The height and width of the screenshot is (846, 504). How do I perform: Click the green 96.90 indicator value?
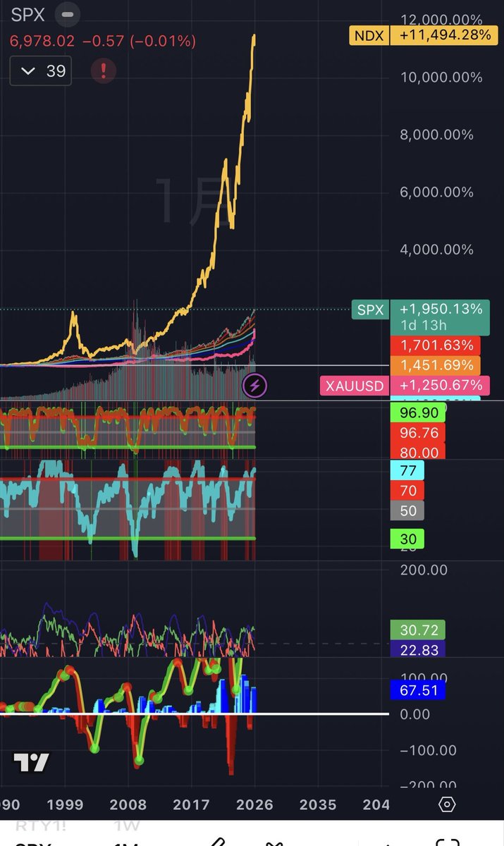pyautogui.click(x=418, y=413)
